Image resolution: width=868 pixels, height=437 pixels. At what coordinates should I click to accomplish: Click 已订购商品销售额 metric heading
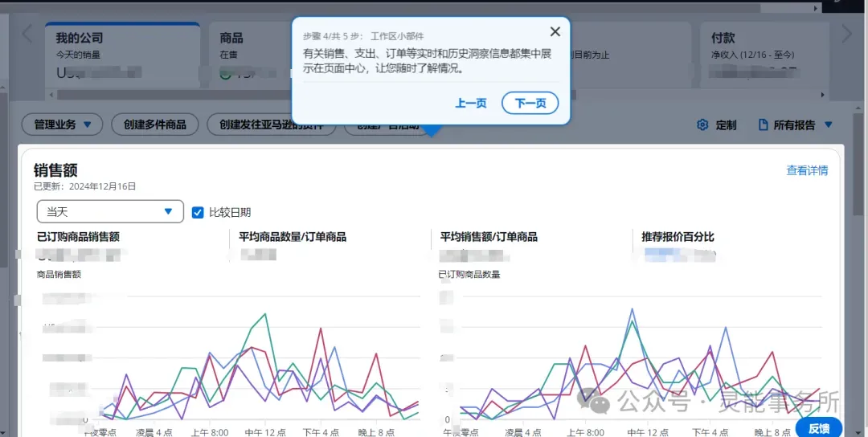click(x=78, y=237)
